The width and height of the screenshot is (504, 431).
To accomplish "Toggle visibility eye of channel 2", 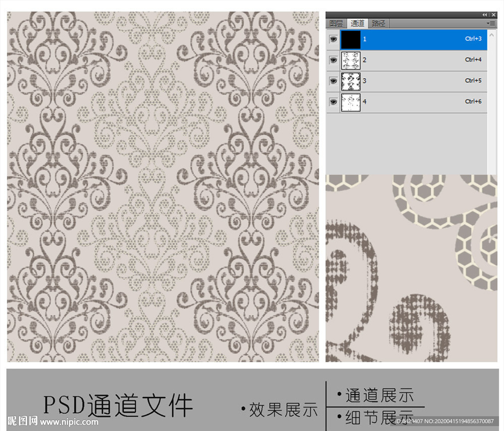I will coord(333,60).
